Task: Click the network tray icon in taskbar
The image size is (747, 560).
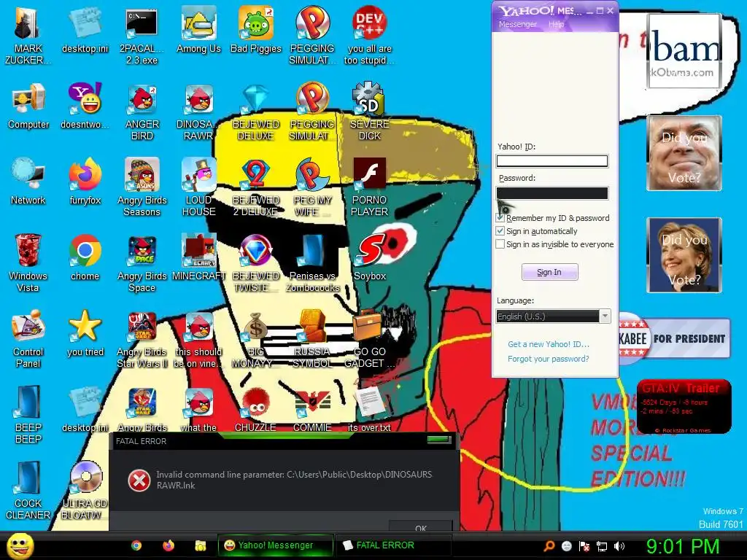Action: coord(602,547)
